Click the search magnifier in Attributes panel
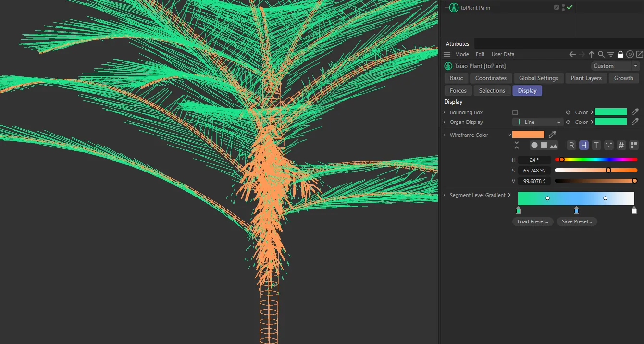The width and height of the screenshot is (644, 344). [x=601, y=54]
